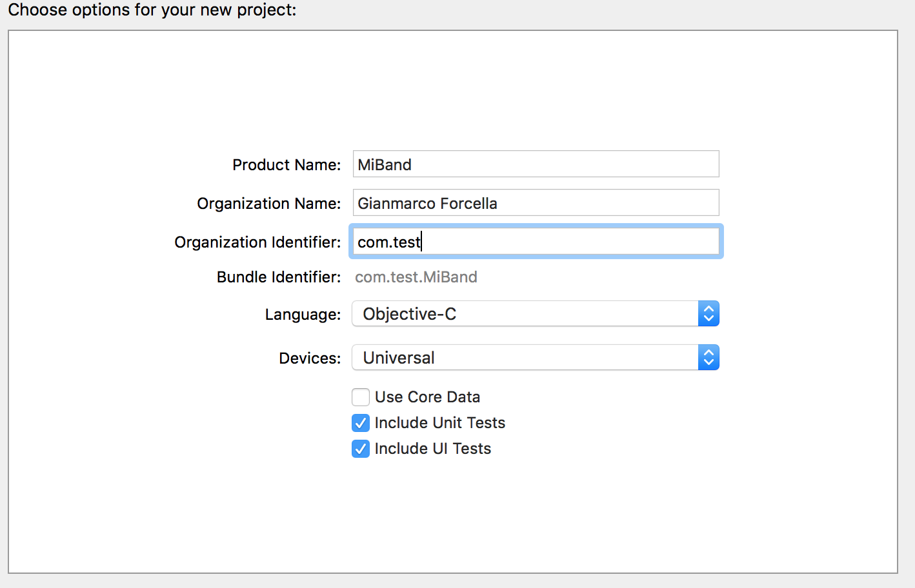Click the Include UI Tests label text
The image size is (915, 588).
[432, 448]
